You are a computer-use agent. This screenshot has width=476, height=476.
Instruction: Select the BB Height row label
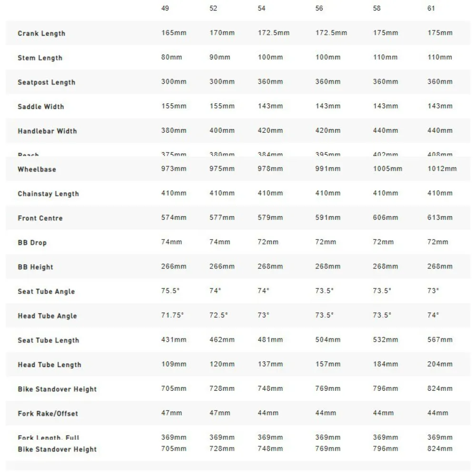coord(36,267)
